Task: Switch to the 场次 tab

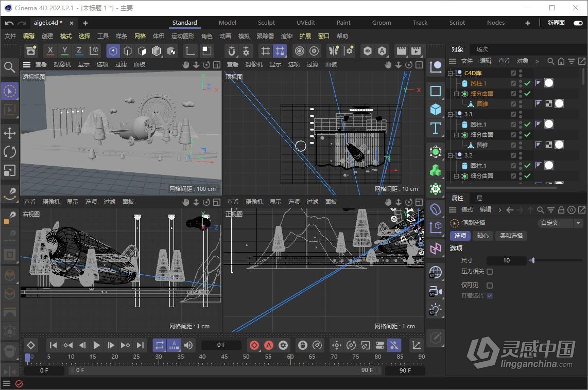Action: (x=481, y=49)
